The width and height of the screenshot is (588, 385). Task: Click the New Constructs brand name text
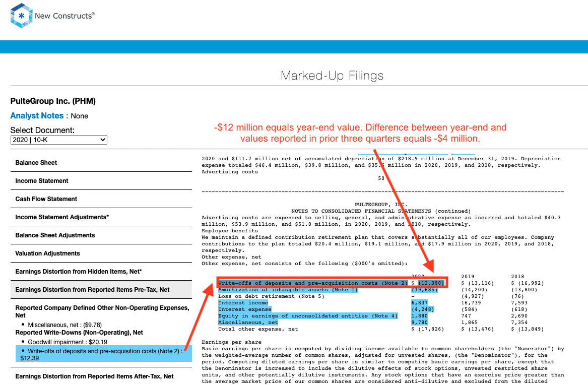click(x=64, y=16)
